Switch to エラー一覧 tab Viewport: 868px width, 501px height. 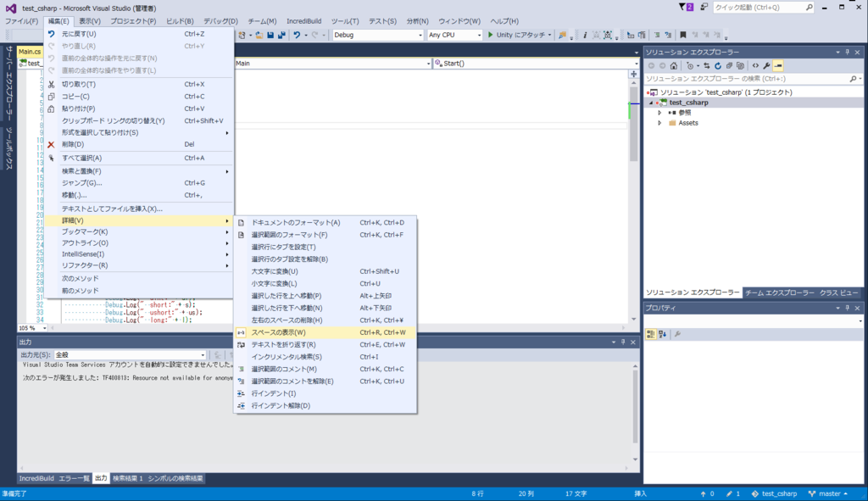[75, 478]
